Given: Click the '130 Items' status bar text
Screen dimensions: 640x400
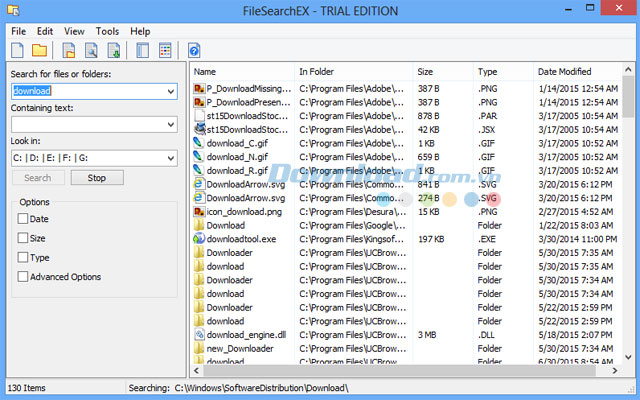Looking at the screenshot, I should tap(27, 388).
